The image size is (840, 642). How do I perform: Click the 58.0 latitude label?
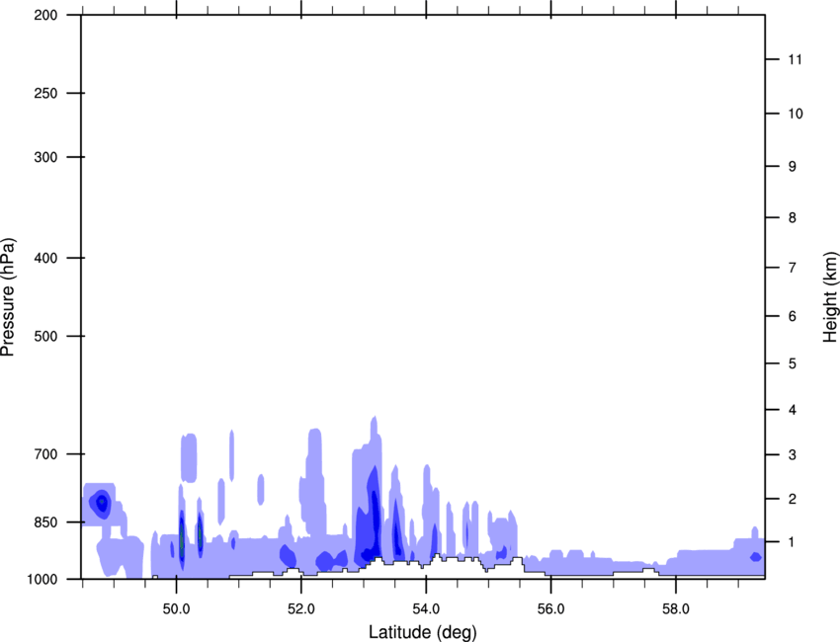tap(676, 609)
